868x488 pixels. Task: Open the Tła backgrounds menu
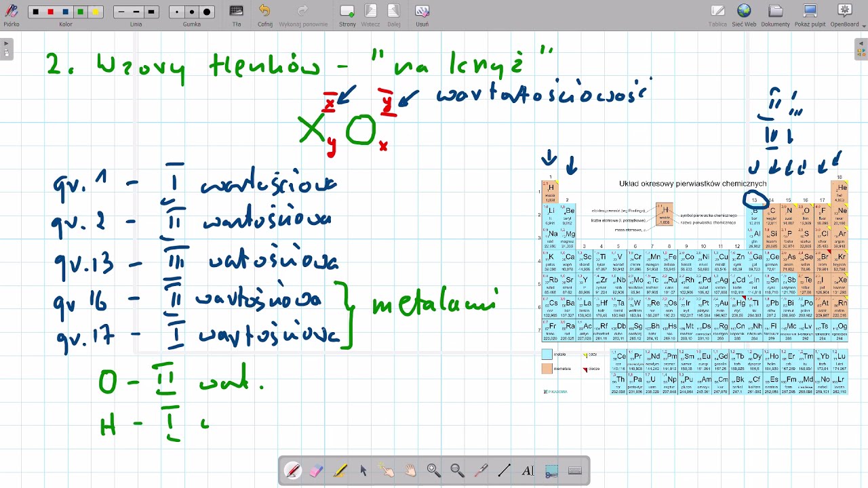(x=237, y=14)
